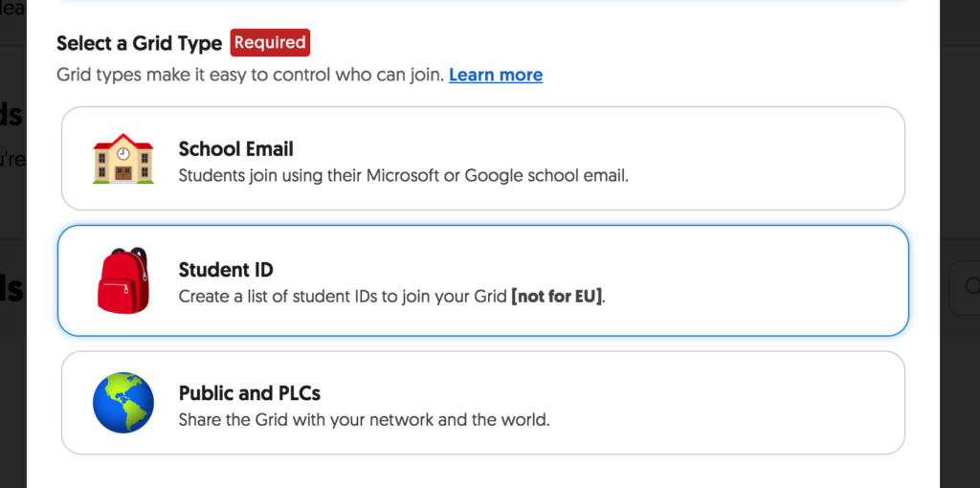The image size is (980, 488).
Task: Click the dimmed search magnifier icon
Action: 972,286
